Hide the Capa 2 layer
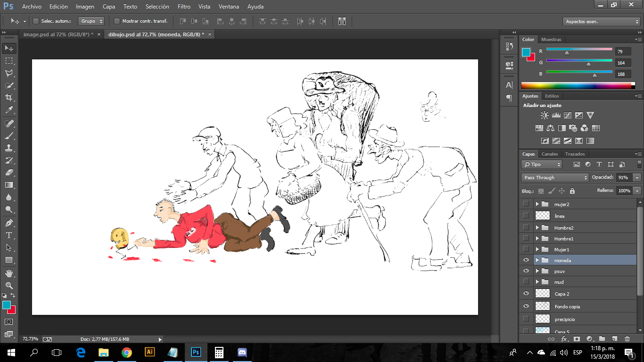This screenshot has width=644, height=362. coord(526,294)
